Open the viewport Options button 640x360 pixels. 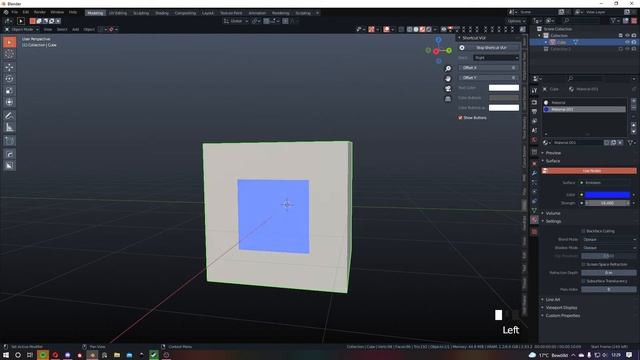pos(516,21)
